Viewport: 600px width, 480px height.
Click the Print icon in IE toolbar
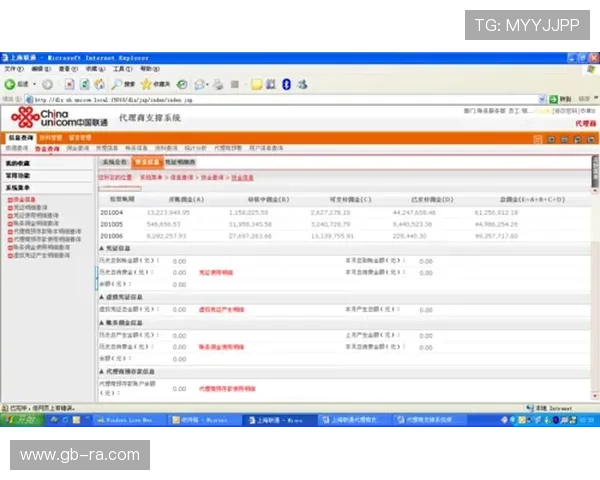tap(218, 85)
